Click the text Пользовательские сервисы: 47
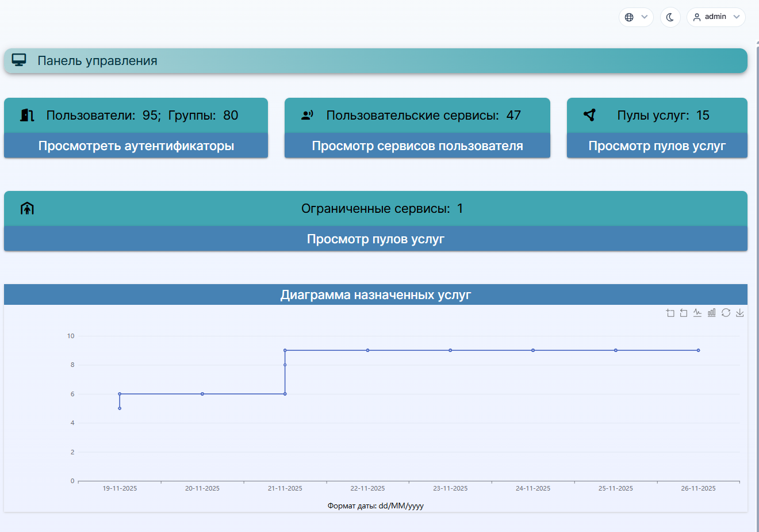Screen dimensions: 759x532 pyautogui.click(x=424, y=115)
